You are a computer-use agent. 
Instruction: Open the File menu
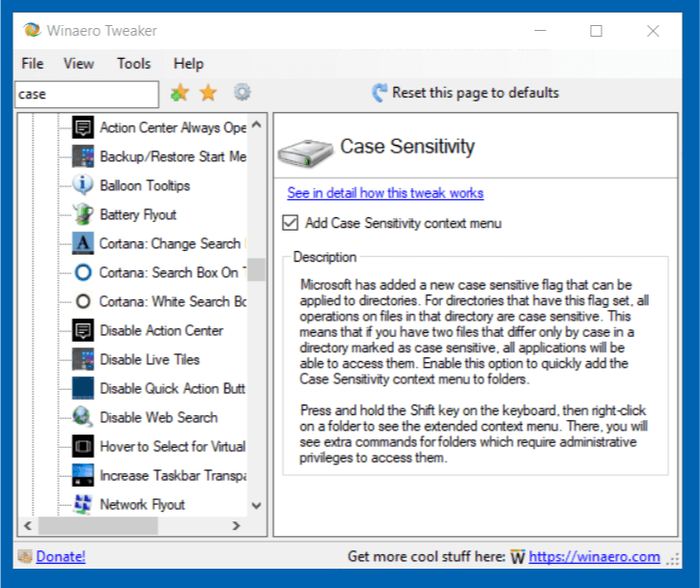coord(33,64)
